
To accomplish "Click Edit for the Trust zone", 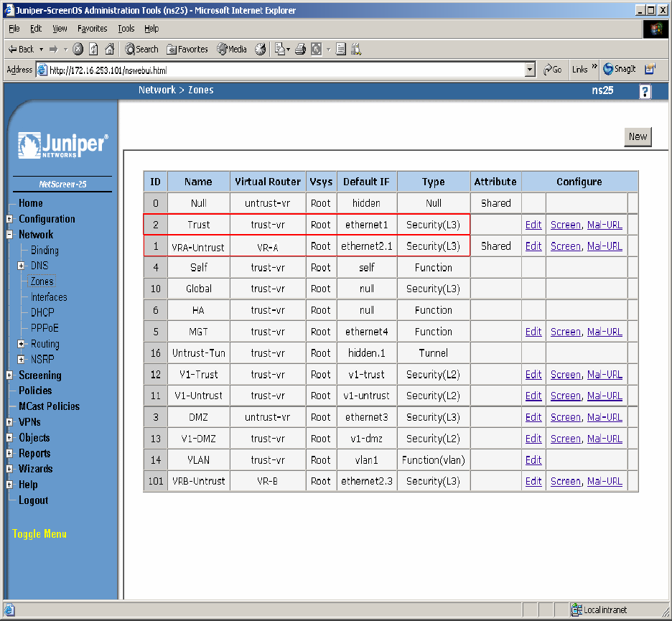I will click(533, 225).
